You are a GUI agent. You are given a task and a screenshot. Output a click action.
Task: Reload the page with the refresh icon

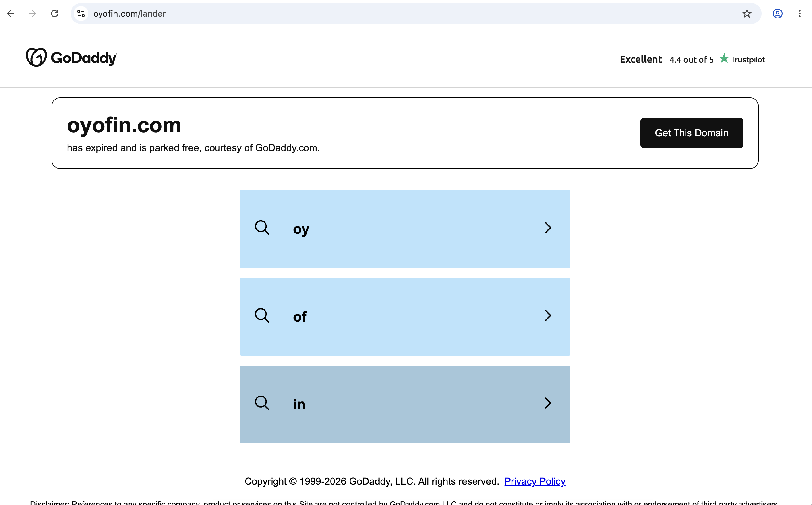click(x=55, y=13)
